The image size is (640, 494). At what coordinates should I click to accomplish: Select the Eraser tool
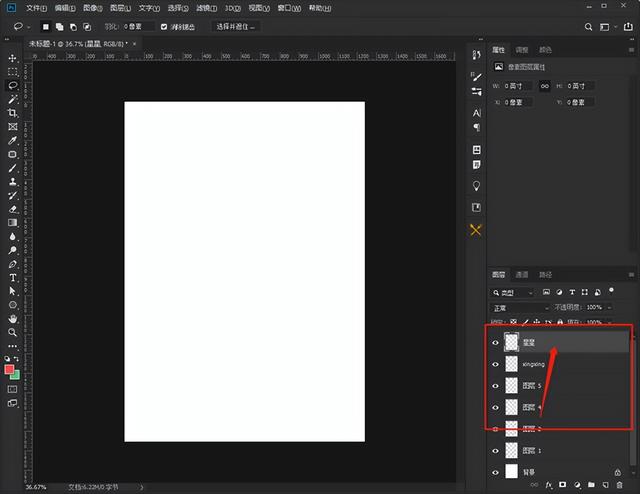(x=12, y=209)
